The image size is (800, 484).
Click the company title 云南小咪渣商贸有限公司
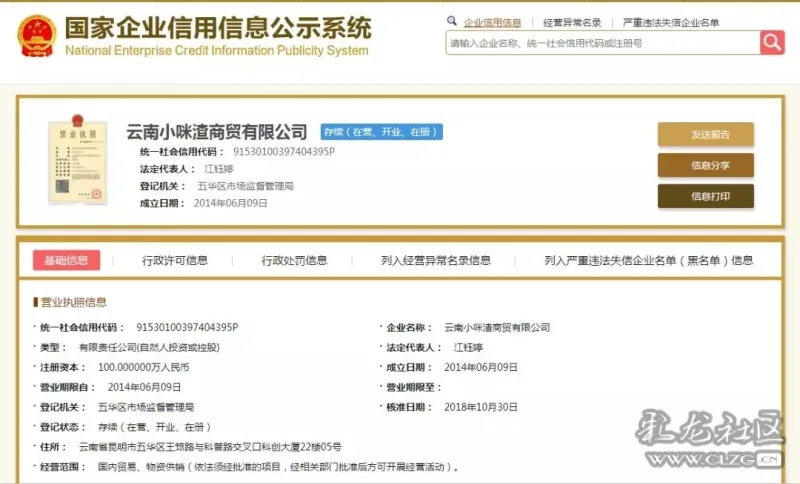(217, 132)
